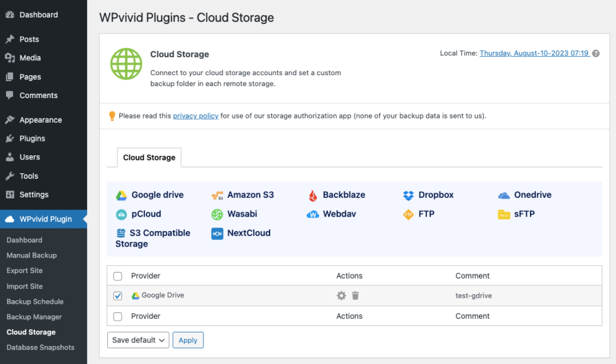Select the Backblaze storage icon
Screen dimensions: 616x364
[x=314, y=194]
